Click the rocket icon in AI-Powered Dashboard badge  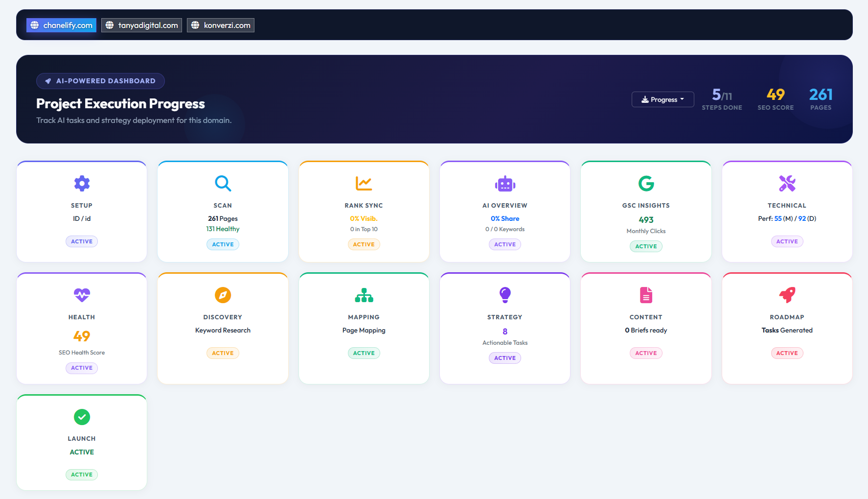click(48, 81)
